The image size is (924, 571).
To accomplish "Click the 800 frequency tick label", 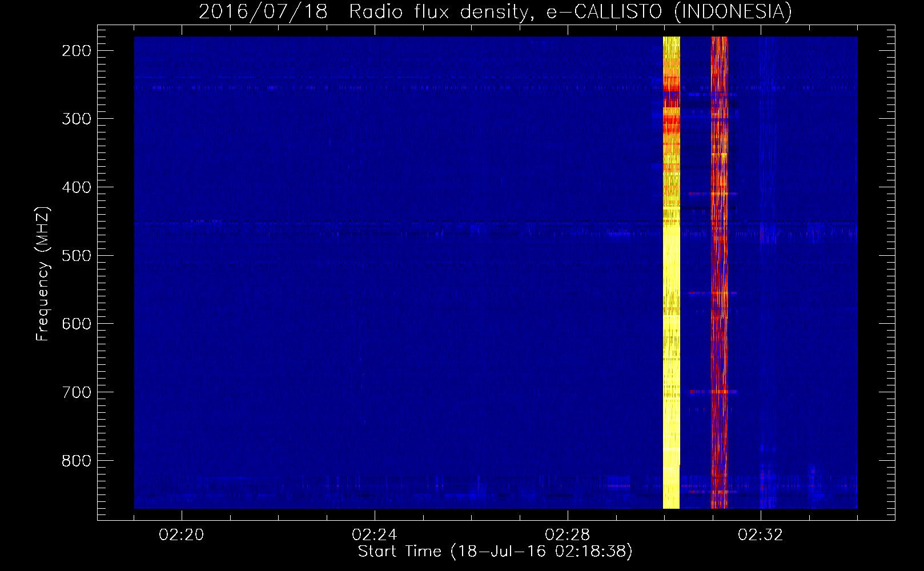I will point(77,460).
